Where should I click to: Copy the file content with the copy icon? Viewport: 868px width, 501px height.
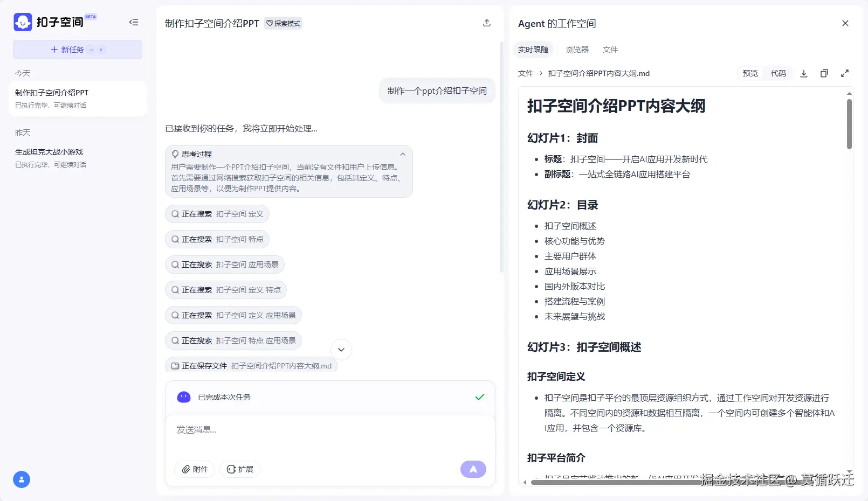point(824,74)
